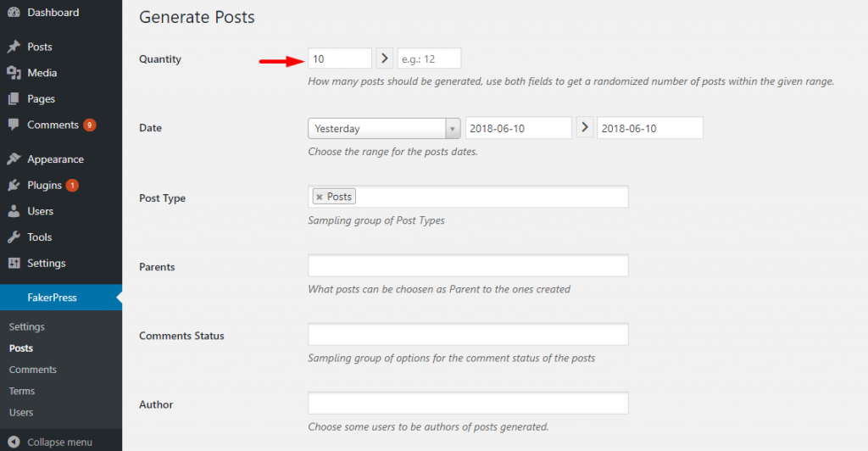Screen dimensions: 868x451
Task: Remove the Posts tag from Post Type
Action: pyautogui.click(x=320, y=197)
